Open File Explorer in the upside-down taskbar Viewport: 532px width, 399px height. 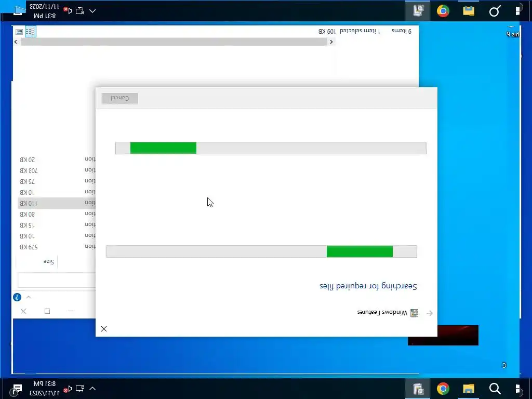469,11
